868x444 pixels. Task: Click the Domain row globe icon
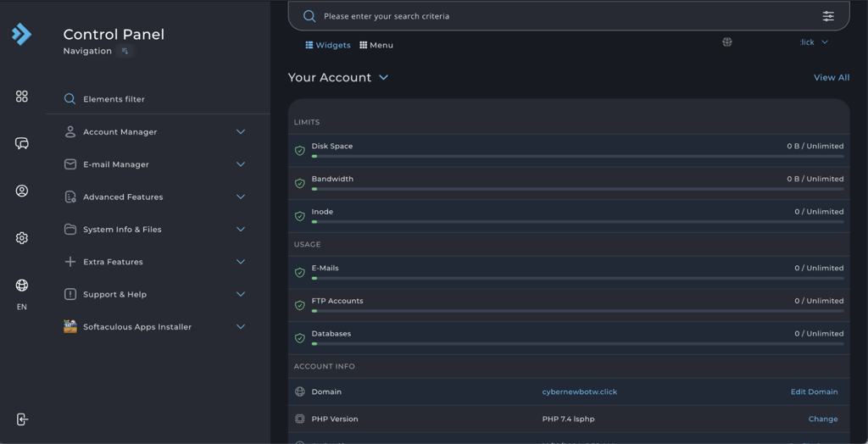[300, 392]
